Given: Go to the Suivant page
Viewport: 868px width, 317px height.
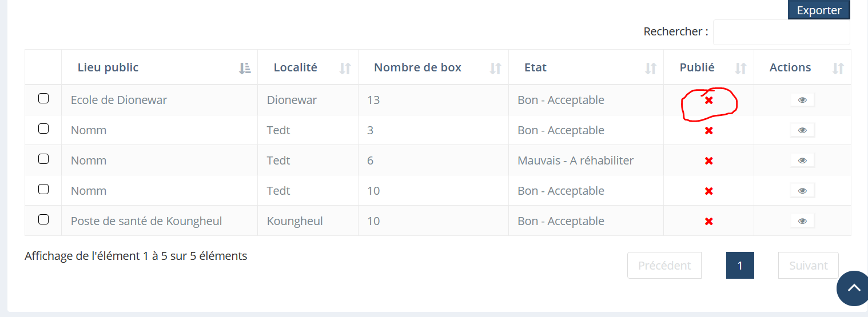Looking at the screenshot, I should 809,266.
